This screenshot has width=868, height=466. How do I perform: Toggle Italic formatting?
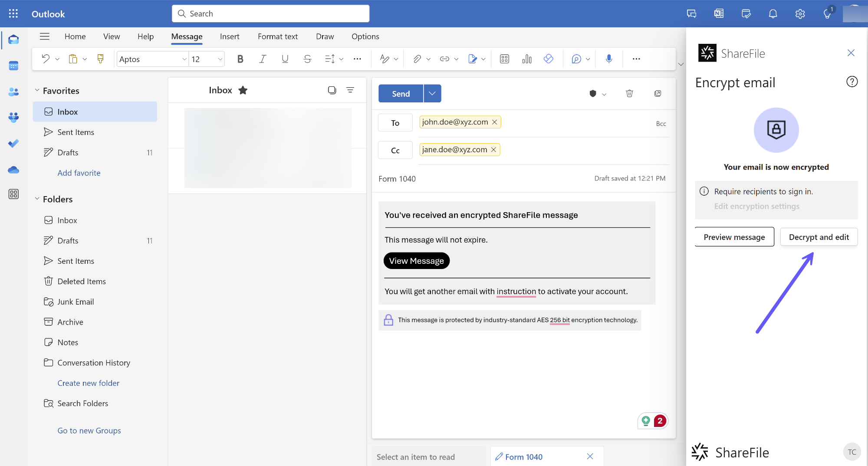tap(263, 59)
